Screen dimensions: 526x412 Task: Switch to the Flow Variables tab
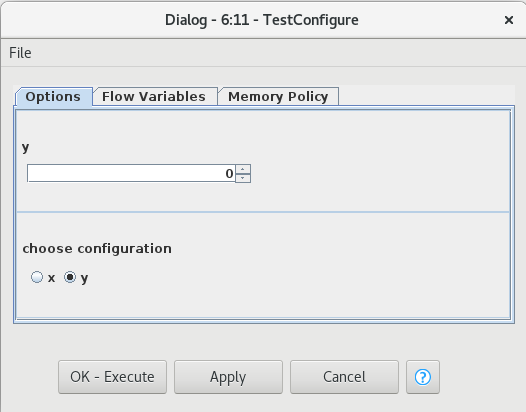(154, 97)
